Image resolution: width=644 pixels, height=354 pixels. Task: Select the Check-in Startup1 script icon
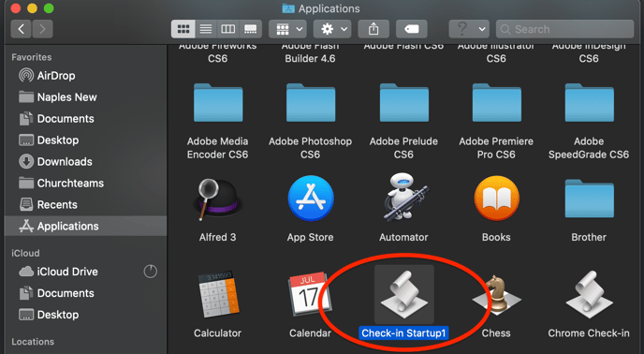coord(404,294)
